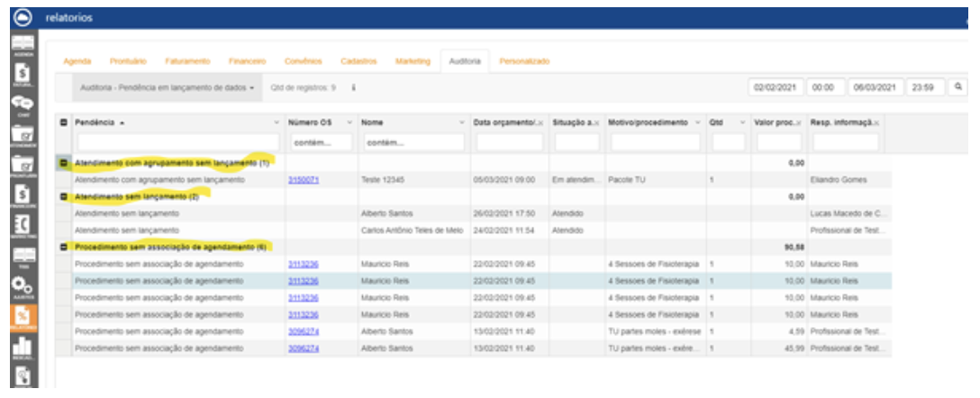Collapse 'Atendimento com agrupamento sem lançamento' group
Screen dimensions: 980x398
pyautogui.click(x=63, y=163)
